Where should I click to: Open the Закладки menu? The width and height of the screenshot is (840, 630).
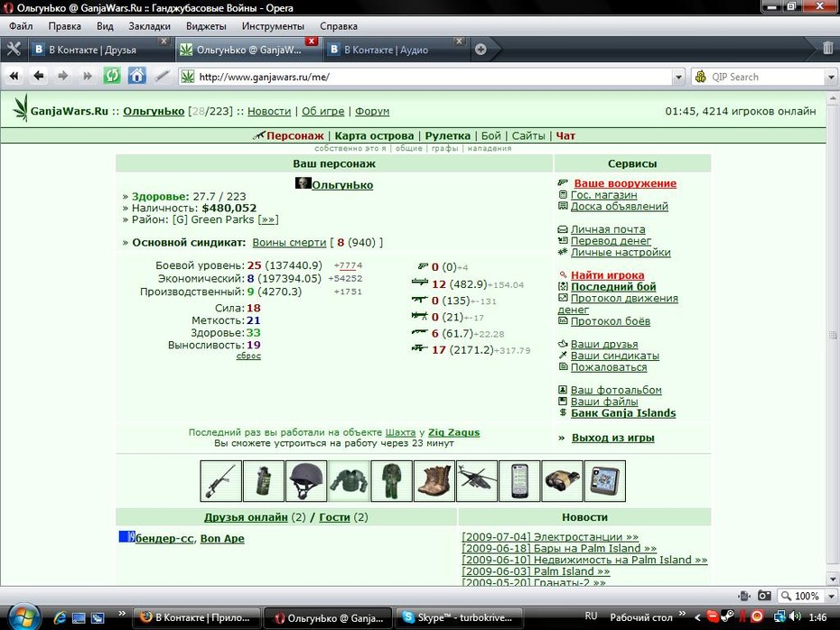coord(149,26)
